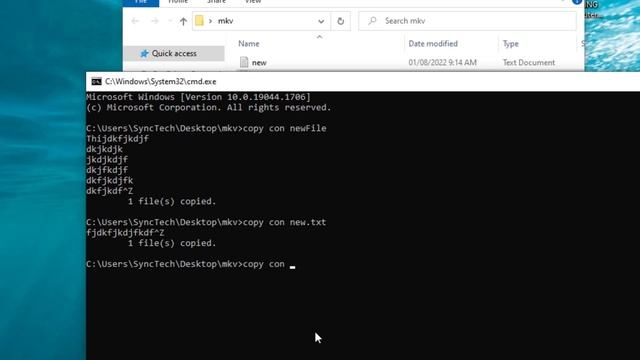Viewport: 640px width, 360px height.
Task: Click the search magnifier icon
Action: [372, 21]
